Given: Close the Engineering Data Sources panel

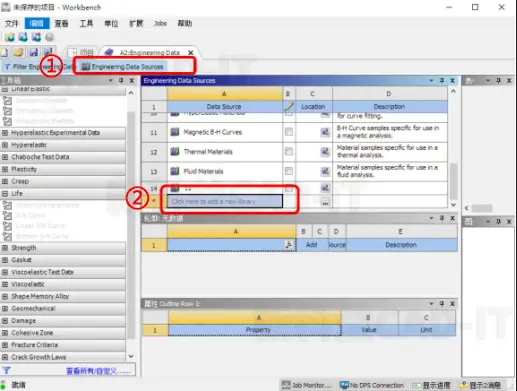Looking at the screenshot, I should tap(452, 80).
